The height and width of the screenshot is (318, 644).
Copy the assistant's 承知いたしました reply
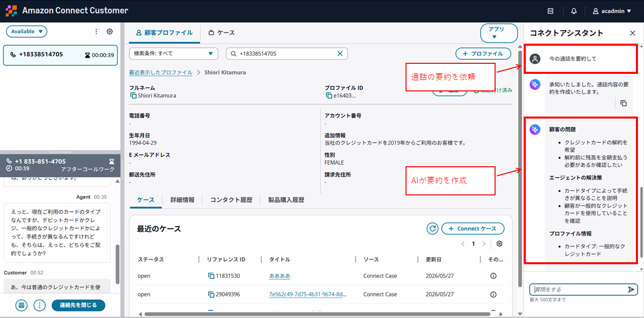tap(623, 103)
